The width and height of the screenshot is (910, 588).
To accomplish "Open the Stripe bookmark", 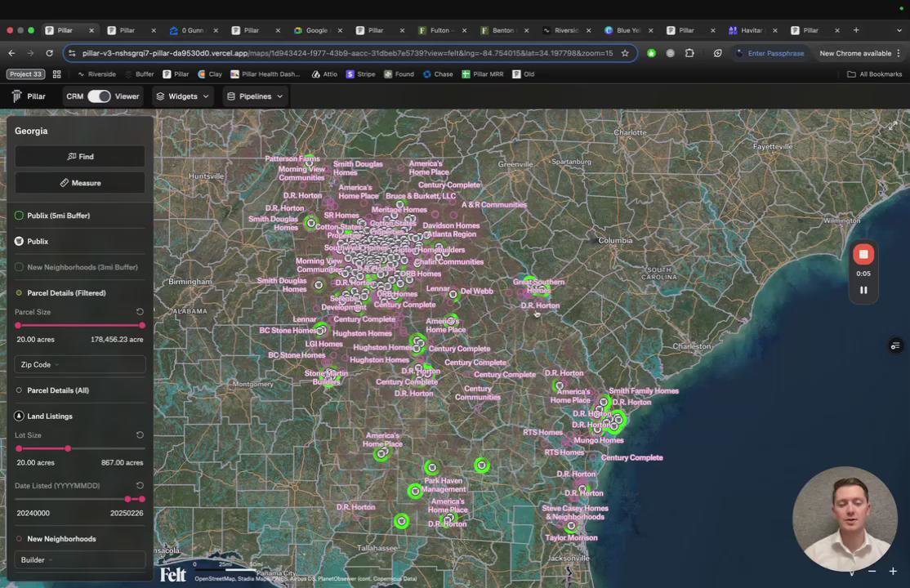I will pyautogui.click(x=360, y=74).
